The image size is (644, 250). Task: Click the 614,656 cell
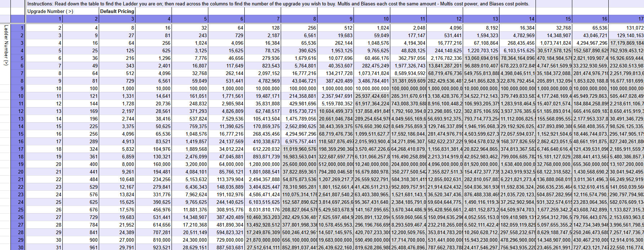pos(154,225)
